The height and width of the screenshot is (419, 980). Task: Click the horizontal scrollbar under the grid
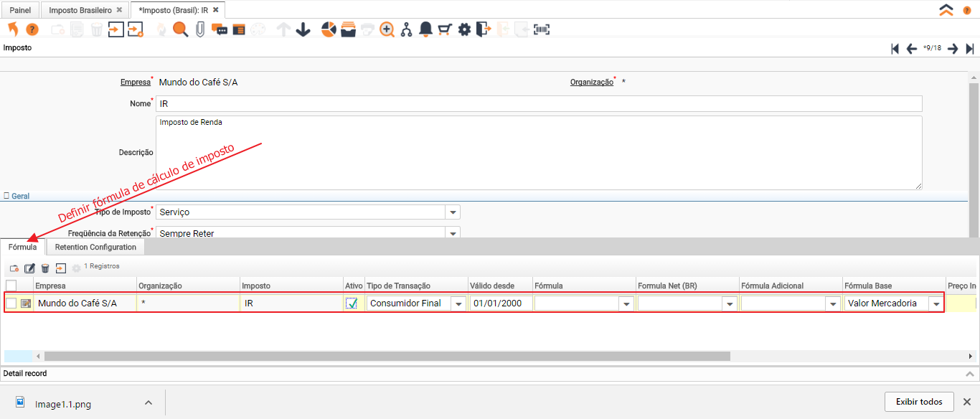click(387, 356)
